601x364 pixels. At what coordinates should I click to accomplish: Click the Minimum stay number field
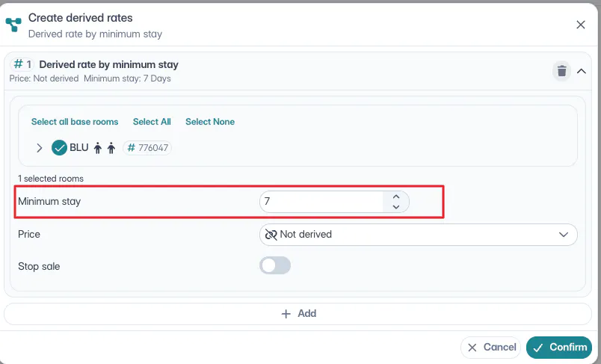pyautogui.click(x=321, y=202)
